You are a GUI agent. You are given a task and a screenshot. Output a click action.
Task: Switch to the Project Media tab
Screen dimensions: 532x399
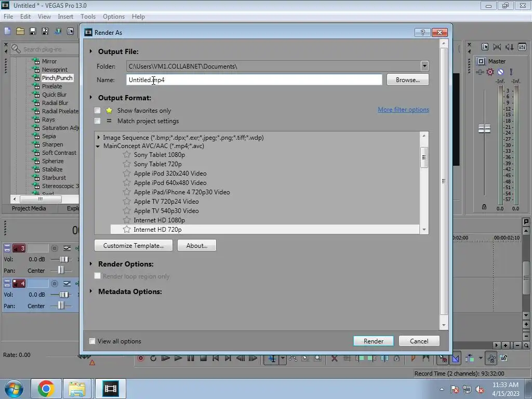click(x=29, y=208)
